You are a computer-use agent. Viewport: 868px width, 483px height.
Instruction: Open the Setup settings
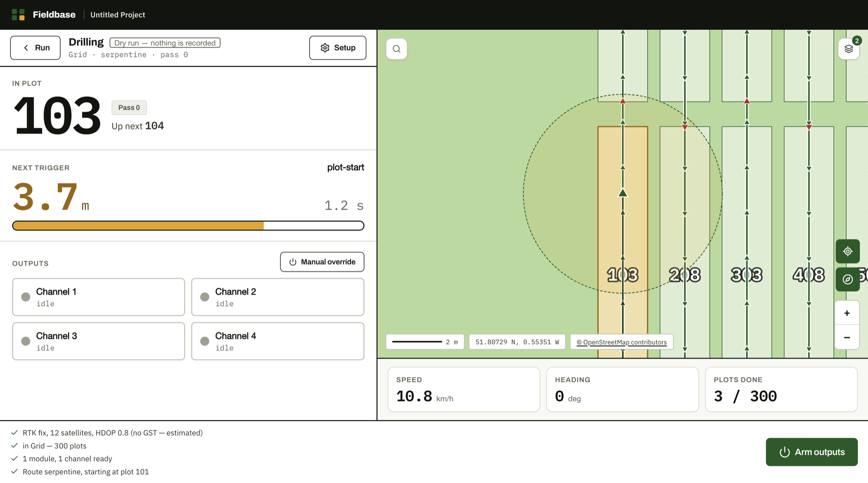tap(338, 48)
